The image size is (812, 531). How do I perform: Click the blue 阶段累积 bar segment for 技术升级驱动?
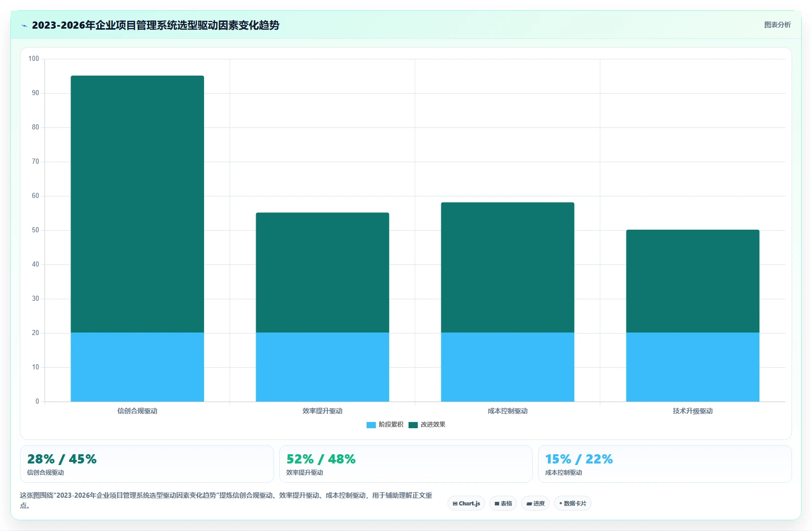pyautogui.click(x=692, y=367)
